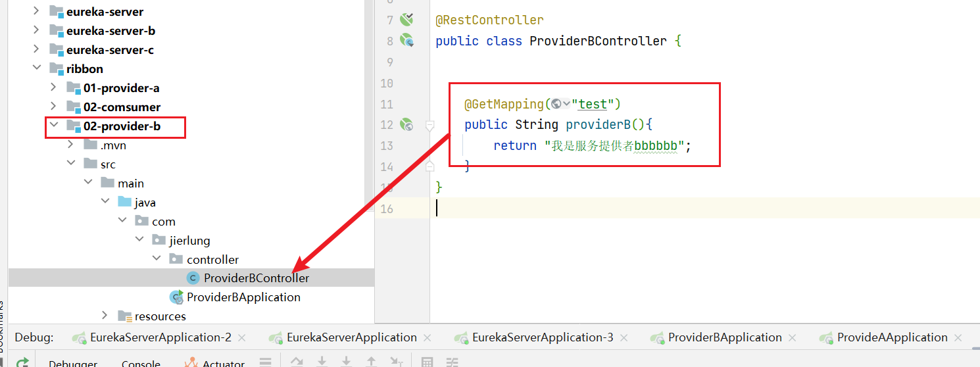Switch to ProvideAApplication debug tab
The image size is (980, 367).
click(x=893, y=337)
